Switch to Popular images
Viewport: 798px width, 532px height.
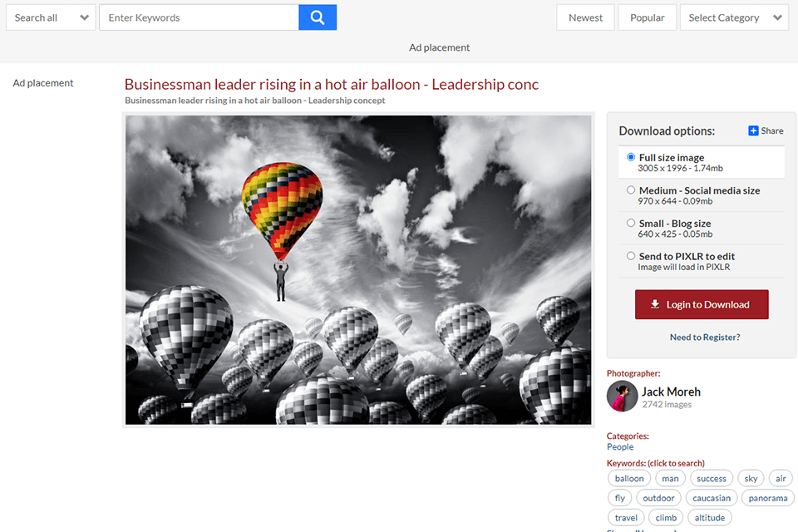tap(647, 17)
